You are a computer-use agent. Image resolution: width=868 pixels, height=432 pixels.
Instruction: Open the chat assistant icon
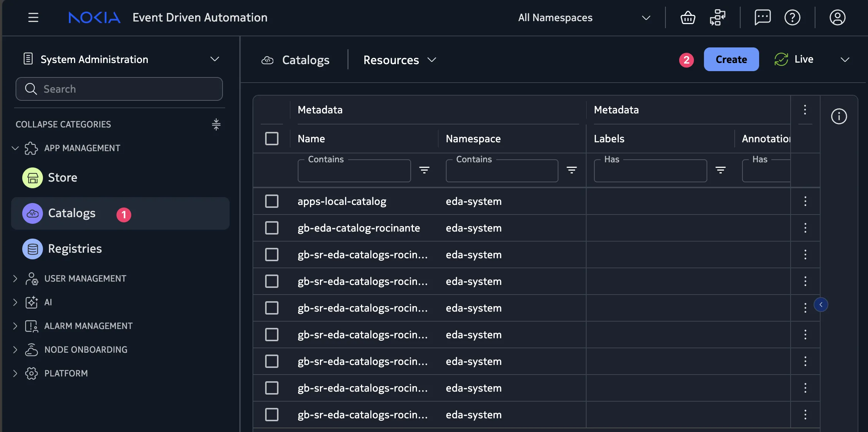pos(762,17)
